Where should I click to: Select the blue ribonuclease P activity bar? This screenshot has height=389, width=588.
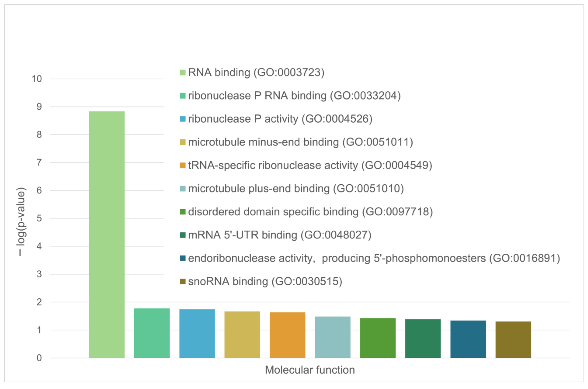(x=197, y=333)
